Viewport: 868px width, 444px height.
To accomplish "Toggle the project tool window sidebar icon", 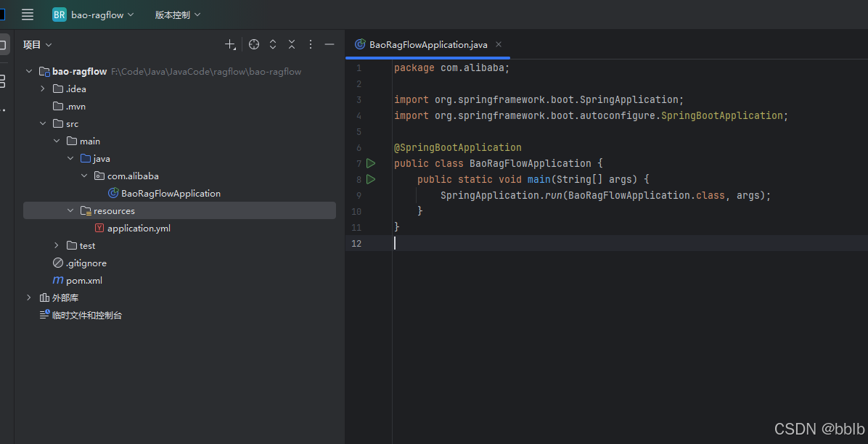I will (x=4, y=45).
